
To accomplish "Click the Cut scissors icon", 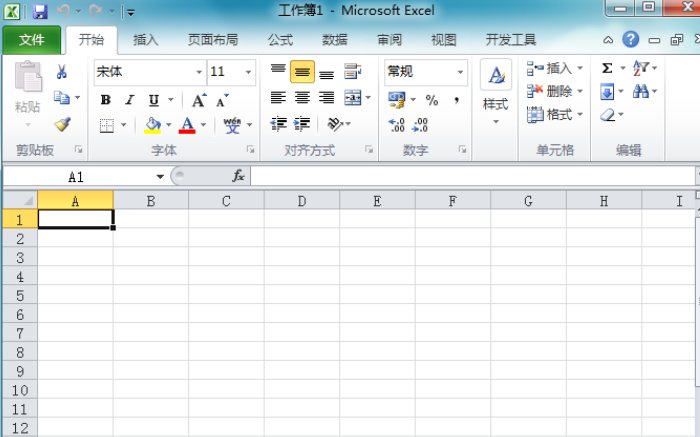I will [x=62, y=72].
